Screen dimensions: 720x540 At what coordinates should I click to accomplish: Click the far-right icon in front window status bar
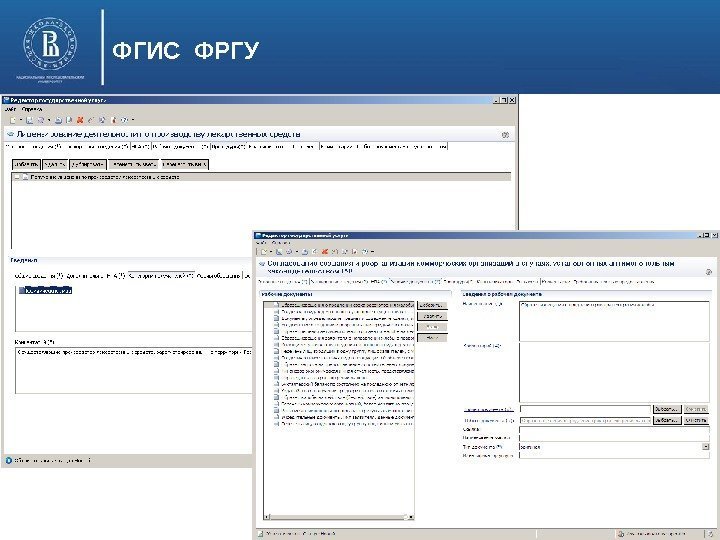pos(710,534)
